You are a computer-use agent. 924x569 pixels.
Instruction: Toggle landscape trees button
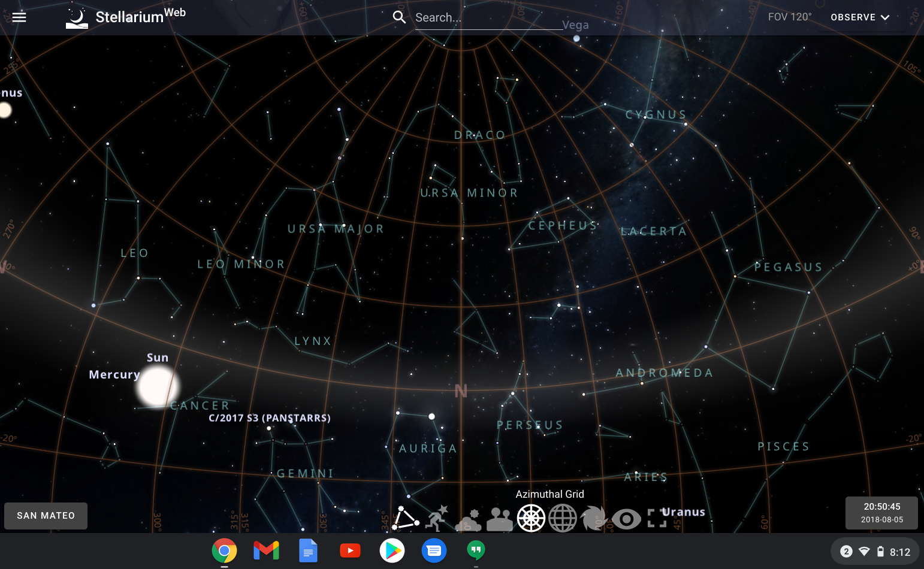[500, 519]
